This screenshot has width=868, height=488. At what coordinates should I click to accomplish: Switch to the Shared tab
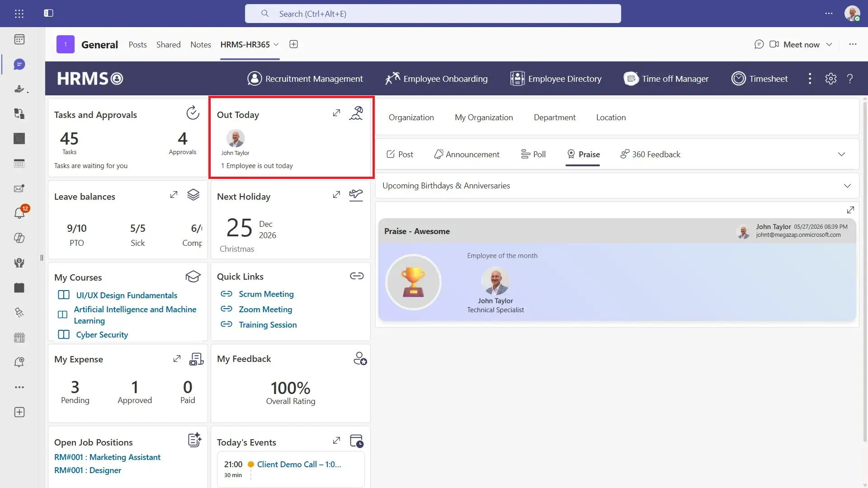pyautogui.click(x=168, y=44)
